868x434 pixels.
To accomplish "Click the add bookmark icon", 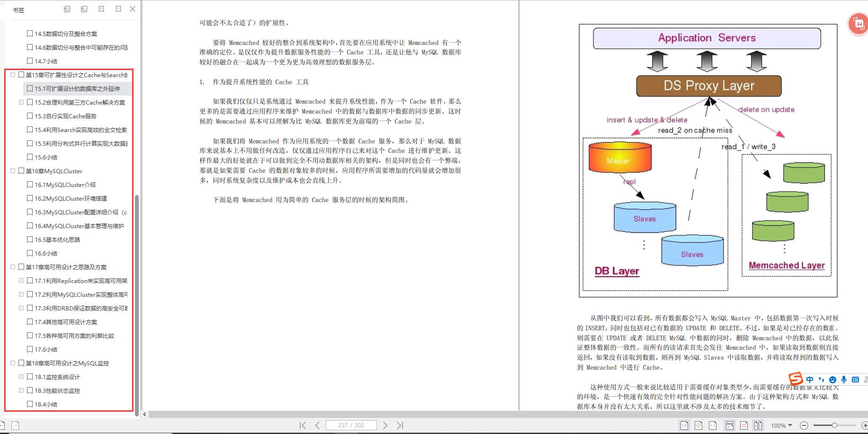I will click(101, 9).
